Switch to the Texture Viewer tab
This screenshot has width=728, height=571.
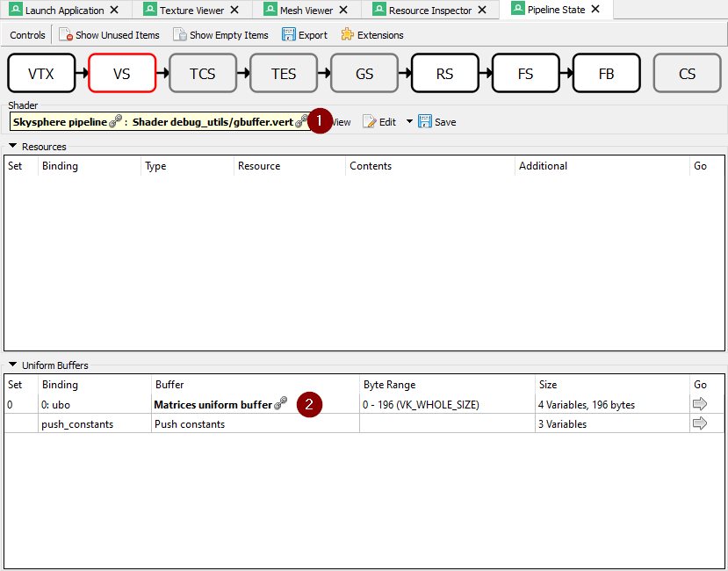[191, 11]
